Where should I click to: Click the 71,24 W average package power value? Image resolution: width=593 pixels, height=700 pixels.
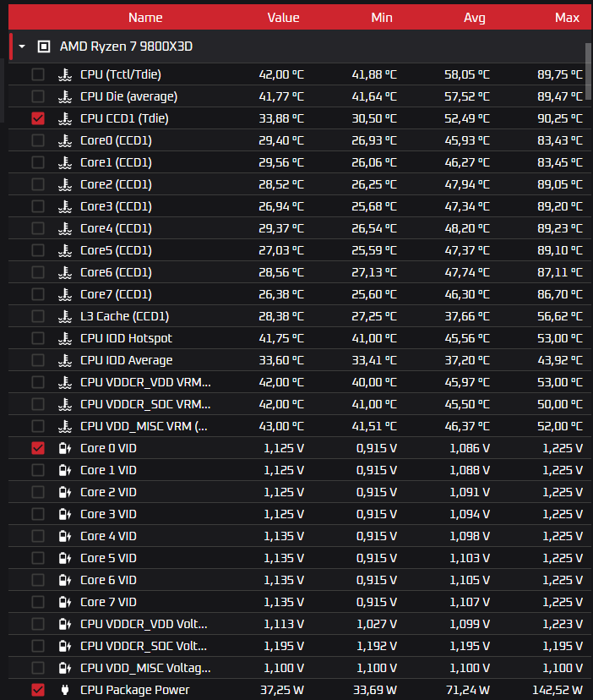pos(468,690)
